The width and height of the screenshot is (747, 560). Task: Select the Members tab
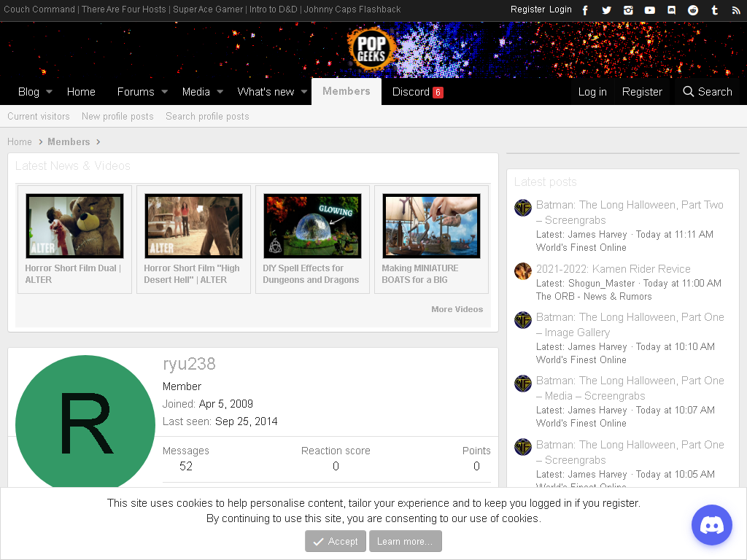tap(347, 91)
